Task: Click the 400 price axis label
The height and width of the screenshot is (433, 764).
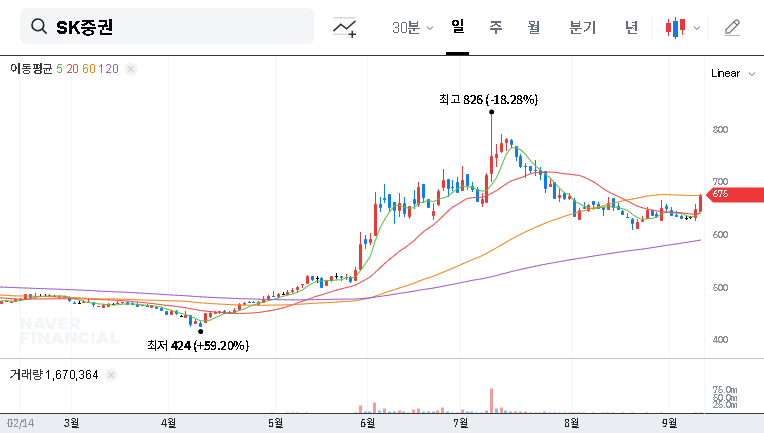Action: coord(720,340)
